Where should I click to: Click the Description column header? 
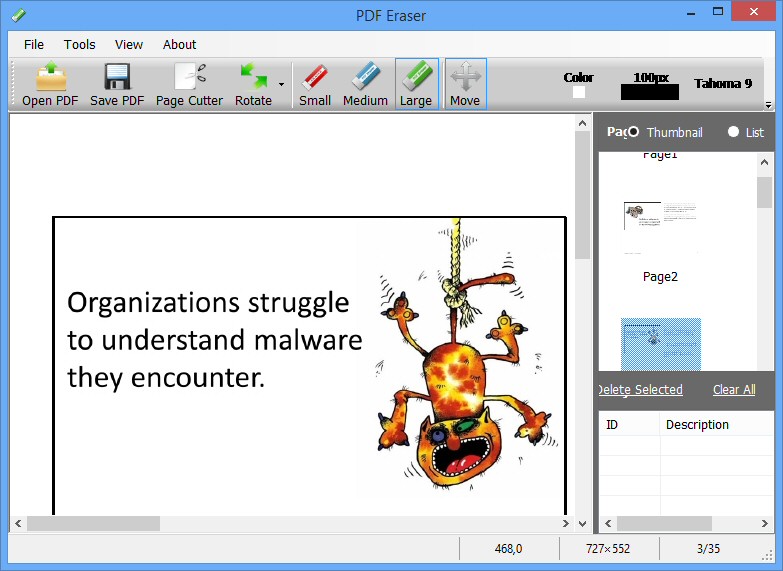717,425
